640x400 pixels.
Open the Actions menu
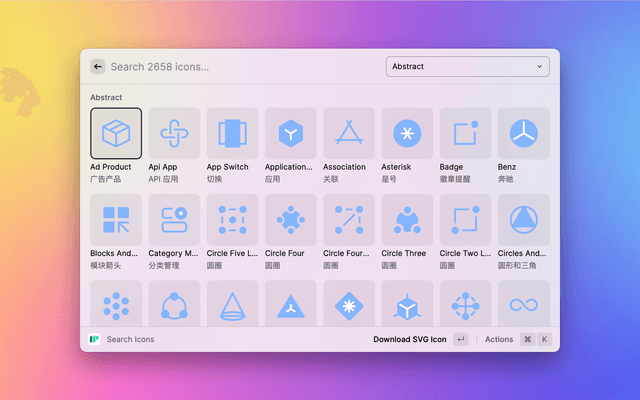point(499,340)
